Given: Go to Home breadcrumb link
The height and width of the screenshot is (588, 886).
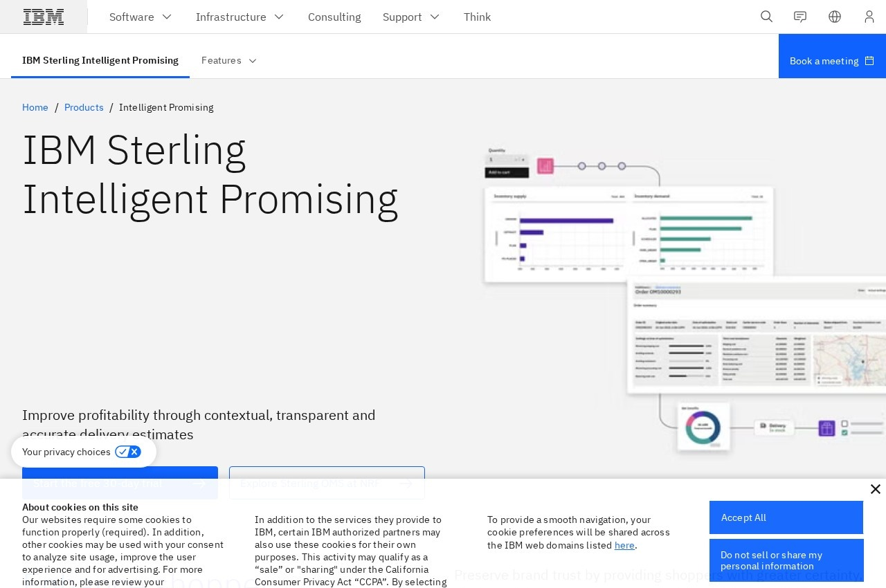Looking at the screenshot, I should (x=35, y=107).
